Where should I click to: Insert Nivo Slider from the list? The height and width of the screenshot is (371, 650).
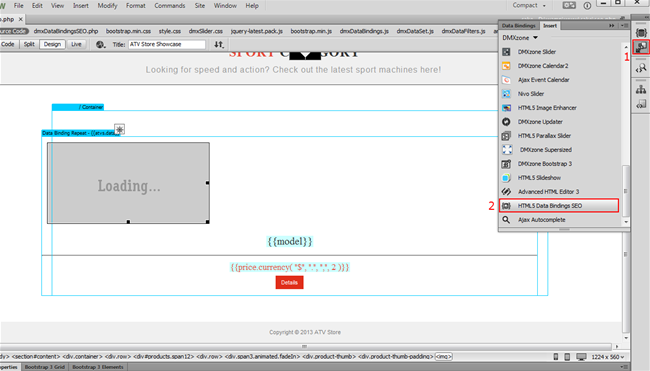(x=531, y=94)
